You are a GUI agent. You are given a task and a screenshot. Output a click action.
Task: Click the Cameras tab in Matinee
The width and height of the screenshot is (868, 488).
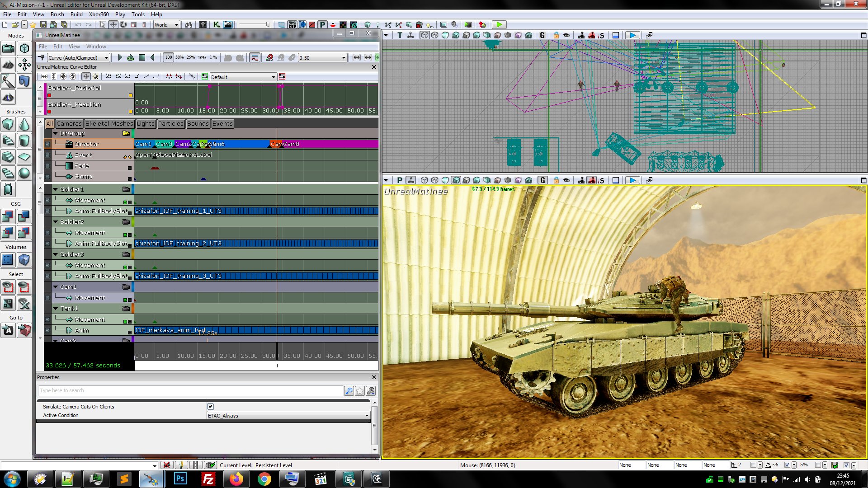(69, 123)
